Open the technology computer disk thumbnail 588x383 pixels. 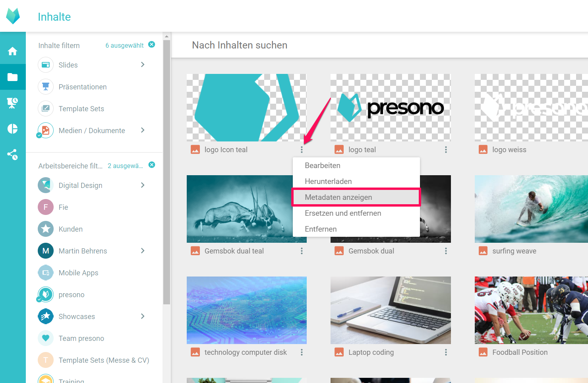[247, 310]
